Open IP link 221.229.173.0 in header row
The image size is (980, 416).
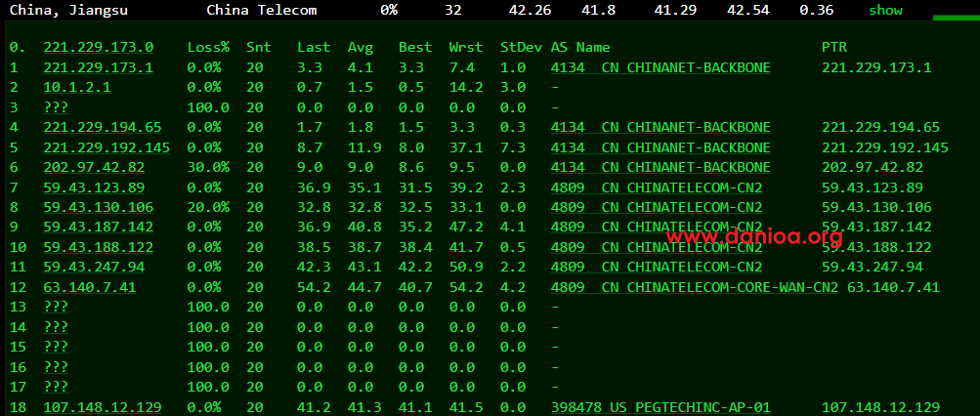[98, 48]
